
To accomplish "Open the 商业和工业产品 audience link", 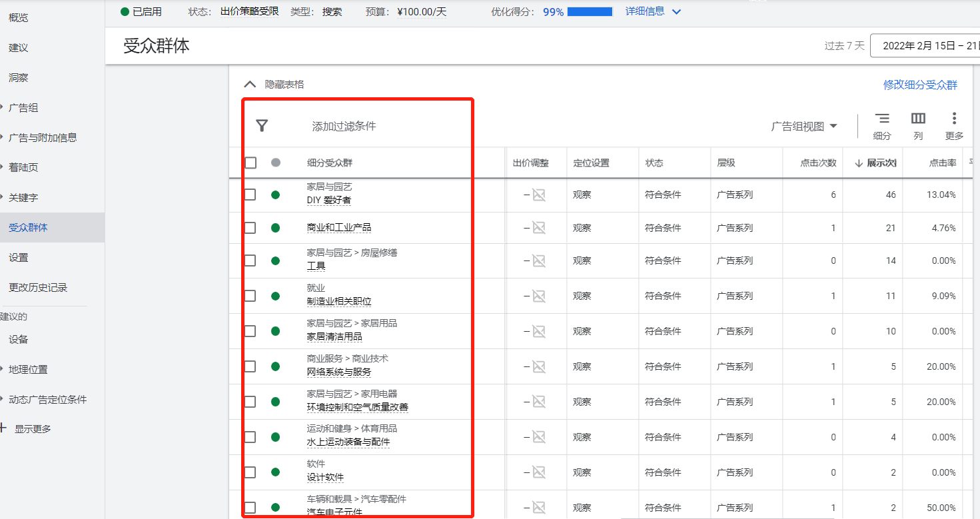I will pyautogui.click(x=339, y=228).
